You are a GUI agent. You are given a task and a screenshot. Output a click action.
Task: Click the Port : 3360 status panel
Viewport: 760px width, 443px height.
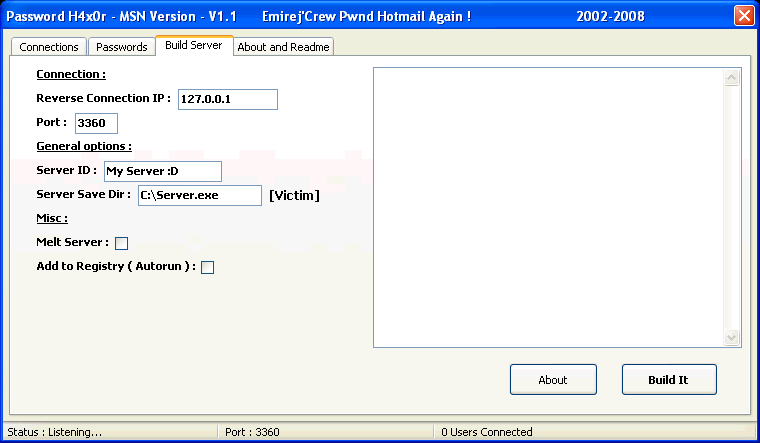coord(326,432)
